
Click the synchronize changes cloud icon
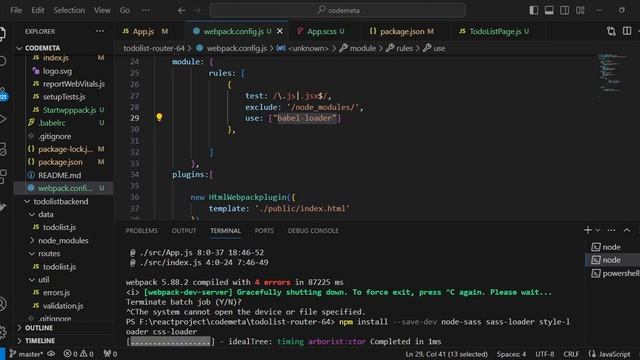pyautogui.click(x=51, y=354)
